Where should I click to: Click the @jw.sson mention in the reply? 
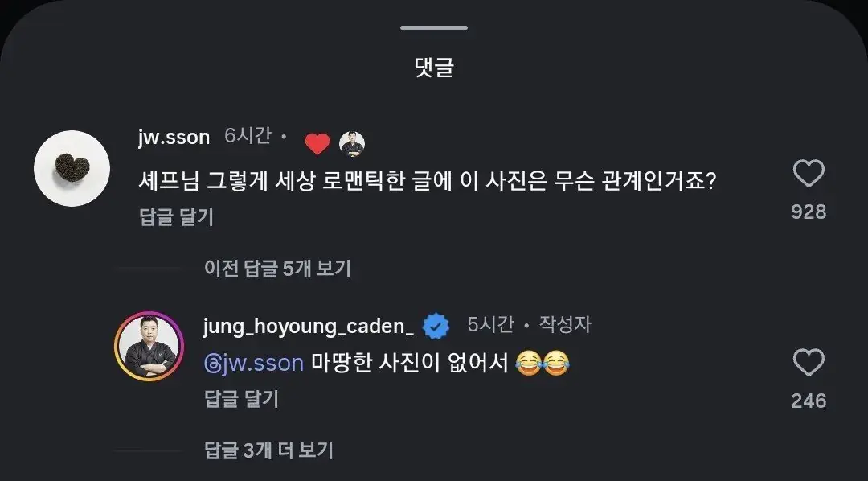pos(254,364)
